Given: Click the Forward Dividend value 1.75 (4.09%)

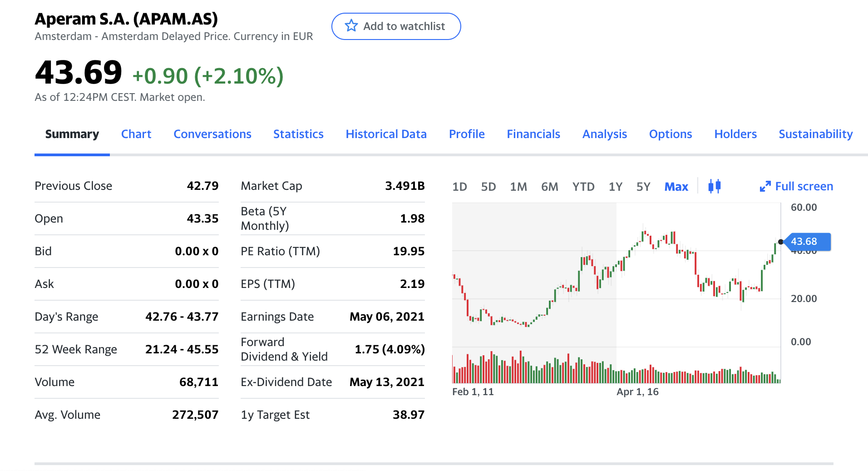Looking at the screenshot, I should [390, 349].
